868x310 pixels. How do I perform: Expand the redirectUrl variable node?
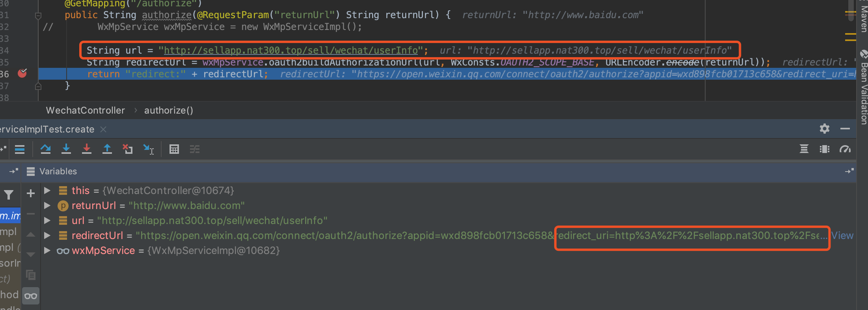pos(47,235)
